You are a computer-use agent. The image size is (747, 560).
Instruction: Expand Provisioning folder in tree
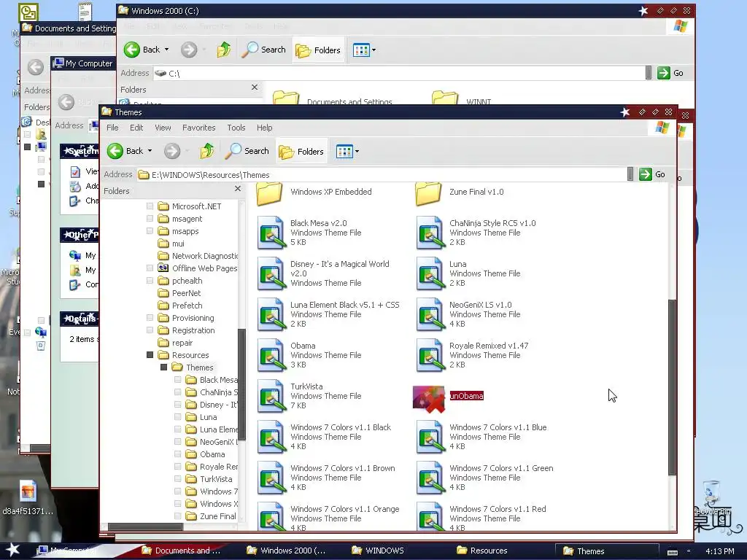point(150,318)
